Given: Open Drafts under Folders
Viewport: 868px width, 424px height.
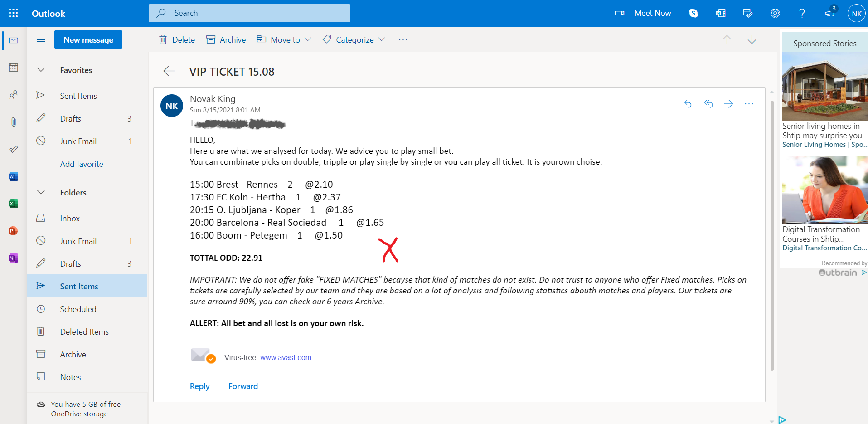Looking at the screenshot, I should pos(87,263).
